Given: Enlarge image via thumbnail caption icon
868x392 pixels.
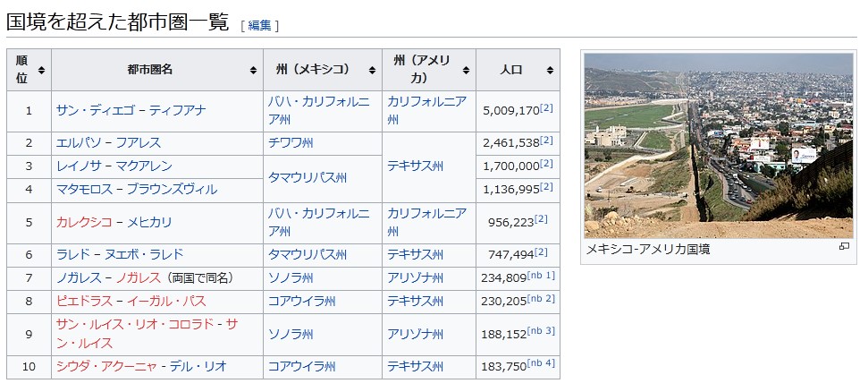Looking at the screenshot, I should 843,247.
